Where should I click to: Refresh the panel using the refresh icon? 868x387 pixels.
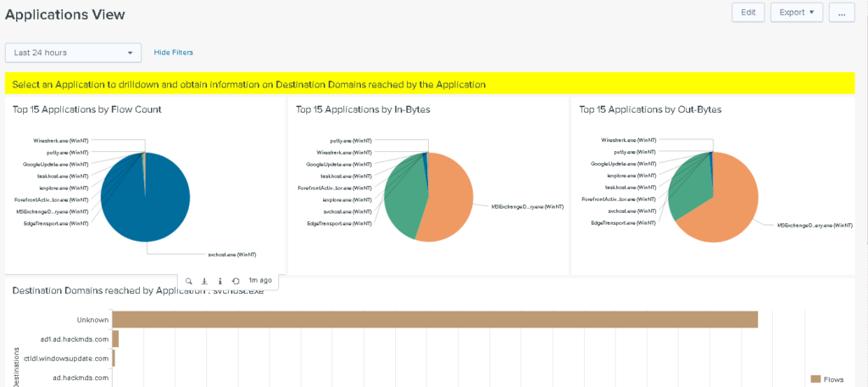(236, 280)
